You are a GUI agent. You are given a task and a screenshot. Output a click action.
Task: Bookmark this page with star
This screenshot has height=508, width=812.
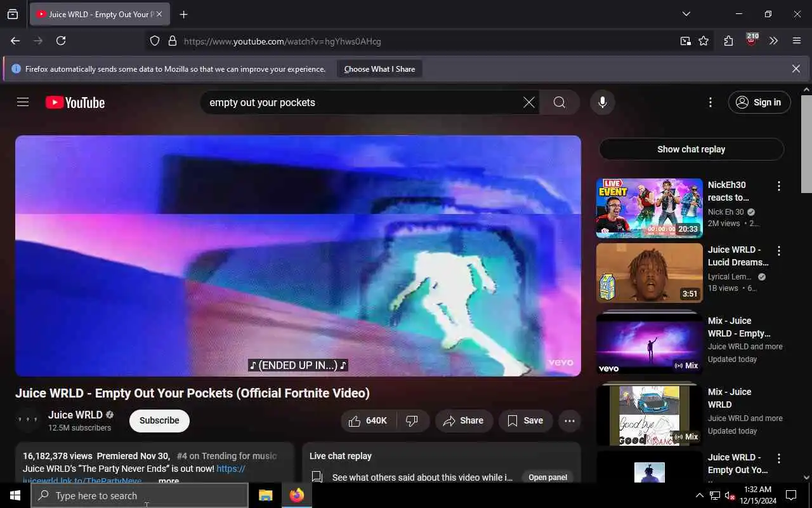pos(704,41)
